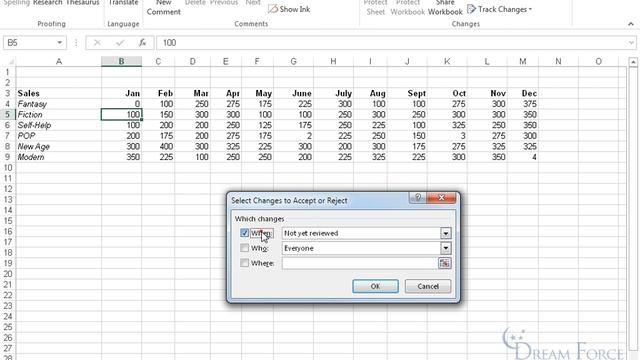640x360 pixels.
Task: Open the Everyone dropdown
Action: (446, 248)
